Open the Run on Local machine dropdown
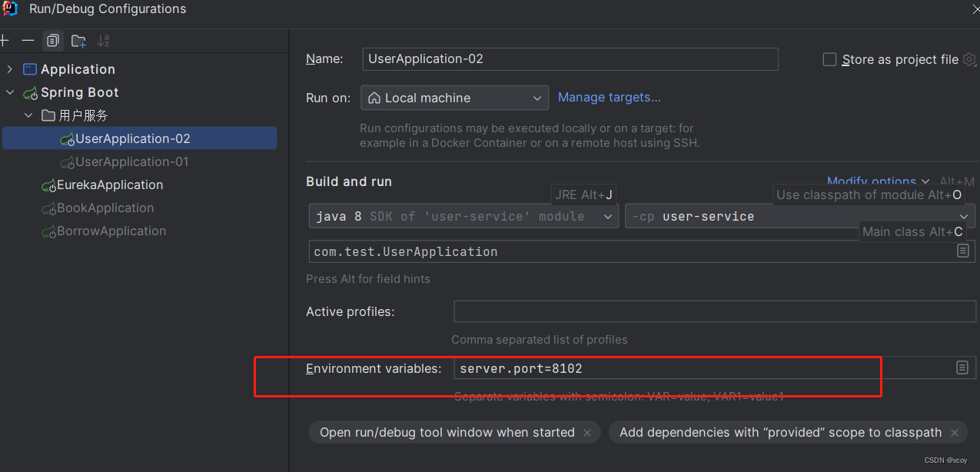This screenshot has height=472, width=980. tap(454, 98)
